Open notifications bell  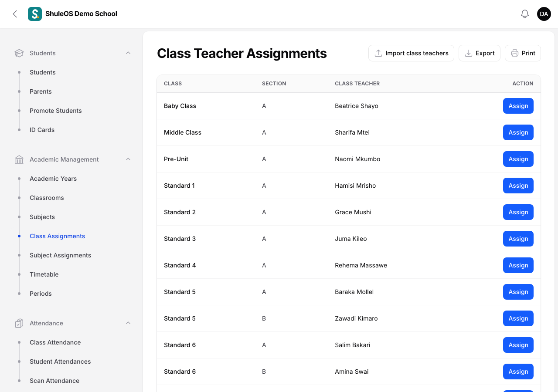click(x=525, y=14)
